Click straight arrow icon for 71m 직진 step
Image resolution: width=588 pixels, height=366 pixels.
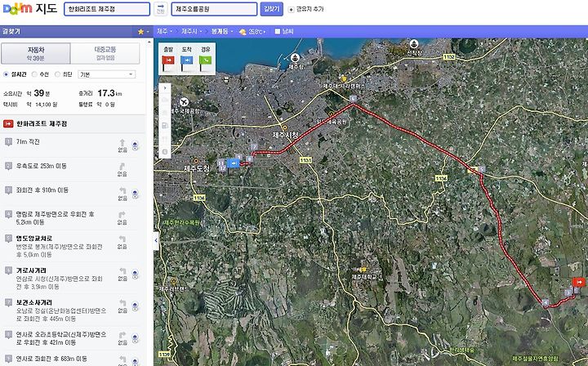(x=122, y=142)
